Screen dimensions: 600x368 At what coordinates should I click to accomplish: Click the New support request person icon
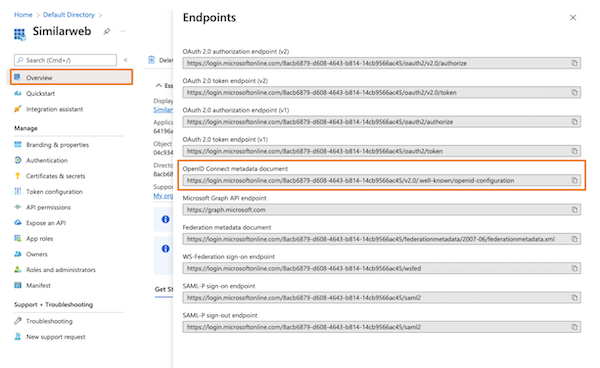point(18,336)
